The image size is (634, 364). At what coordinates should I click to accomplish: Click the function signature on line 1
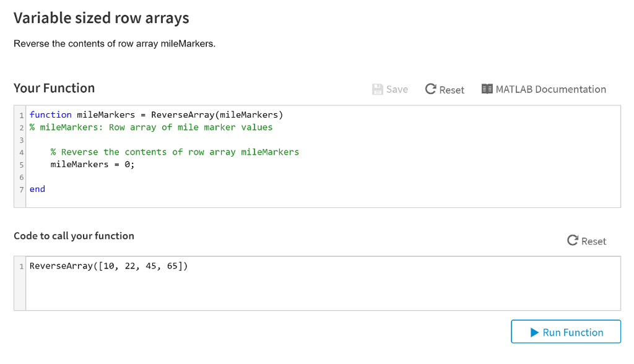tap(156, 115)
